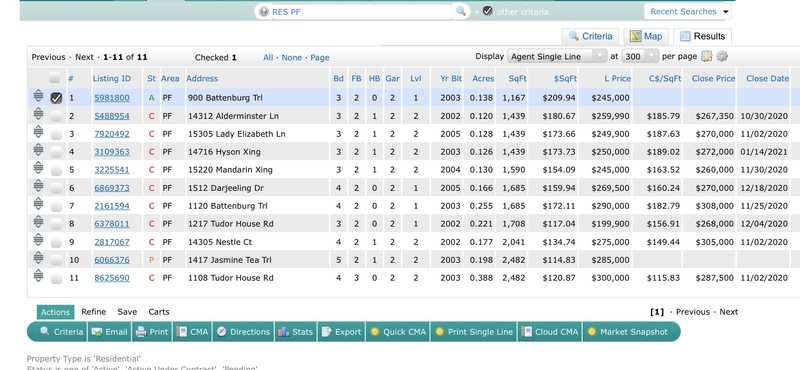
Task: Switch to the Criteria tab
Action: pyautogui.click(x=590, y=36)
